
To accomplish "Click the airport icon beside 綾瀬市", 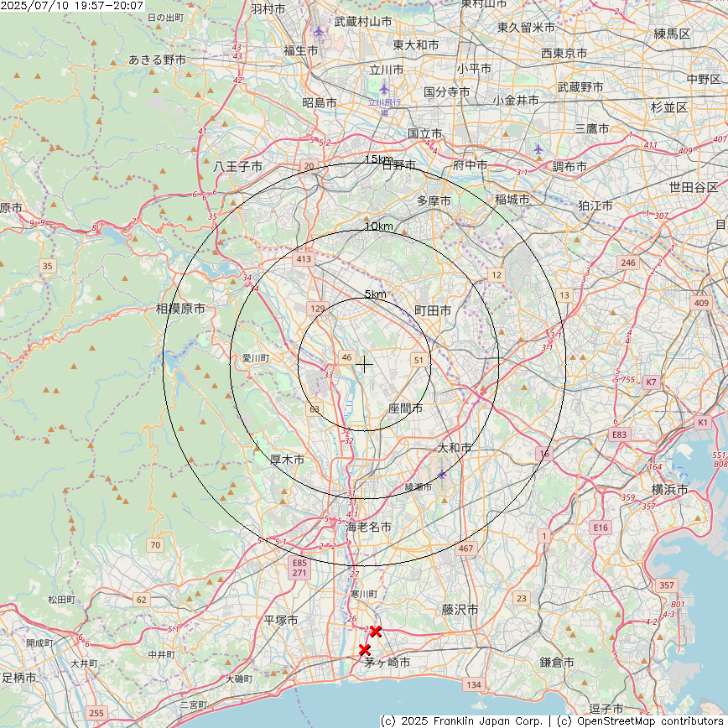I will [x=441, y=475].
